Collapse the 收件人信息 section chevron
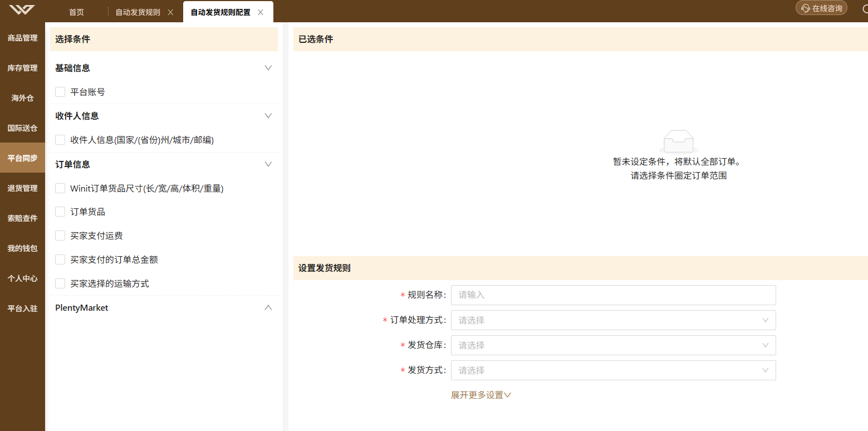The height and width of the screenshot is (431, 868). pos(268,116)
